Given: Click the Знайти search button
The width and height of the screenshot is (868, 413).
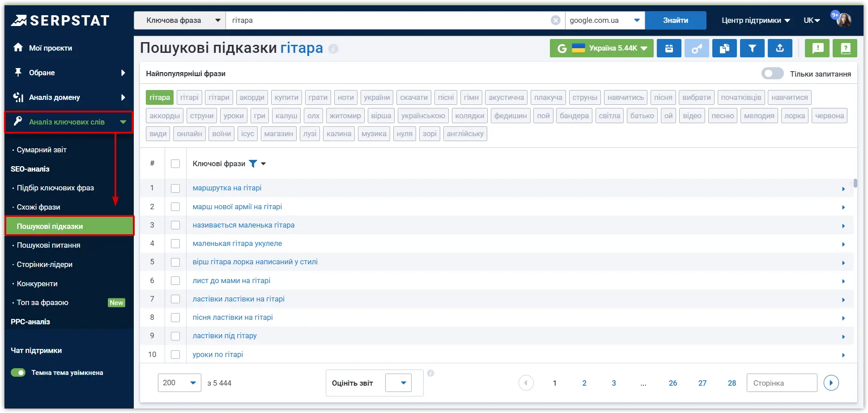Looking at the screenshot, I should [676, 20].
